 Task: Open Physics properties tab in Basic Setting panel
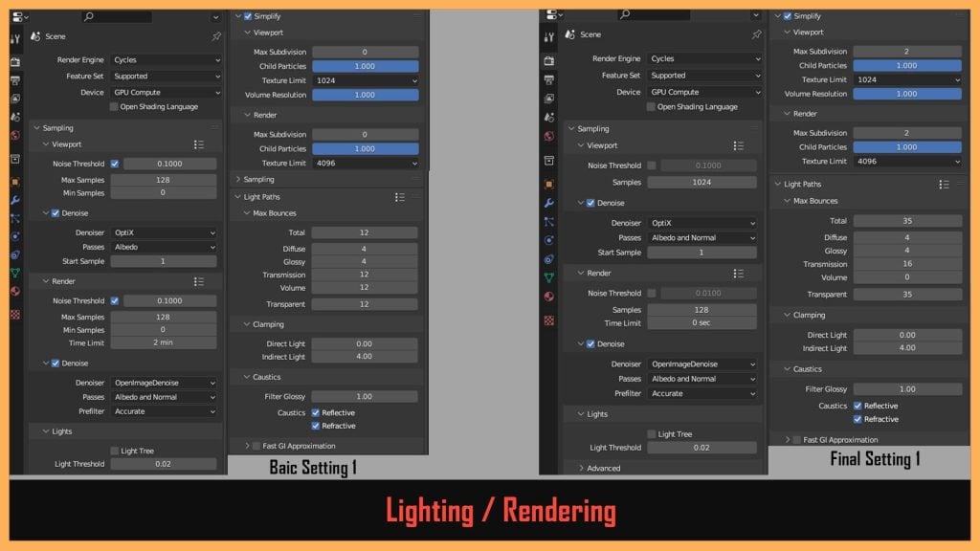(x=15, y=236)
